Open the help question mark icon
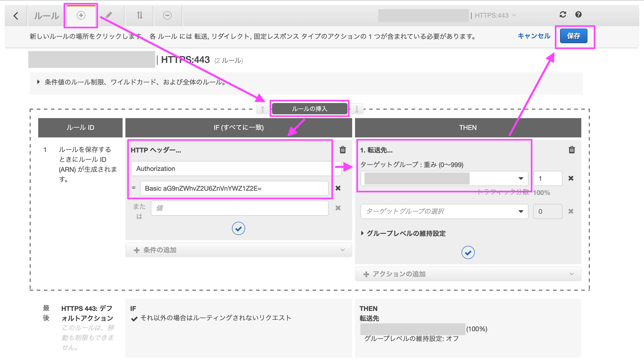Image resolution: width=644 pixels, height=363 pixels. (578, 15)
